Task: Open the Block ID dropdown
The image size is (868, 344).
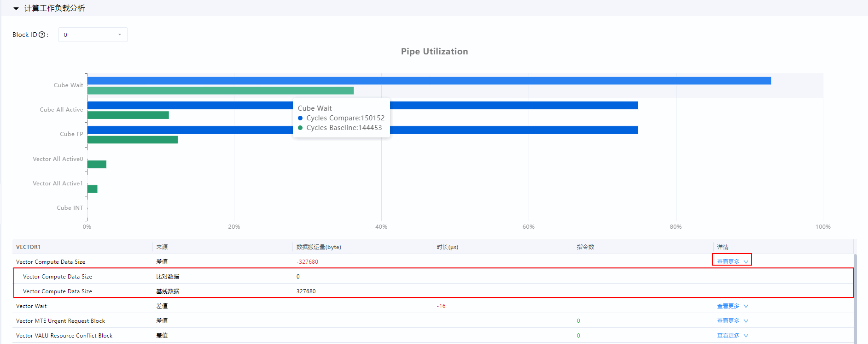Action: 93,35
